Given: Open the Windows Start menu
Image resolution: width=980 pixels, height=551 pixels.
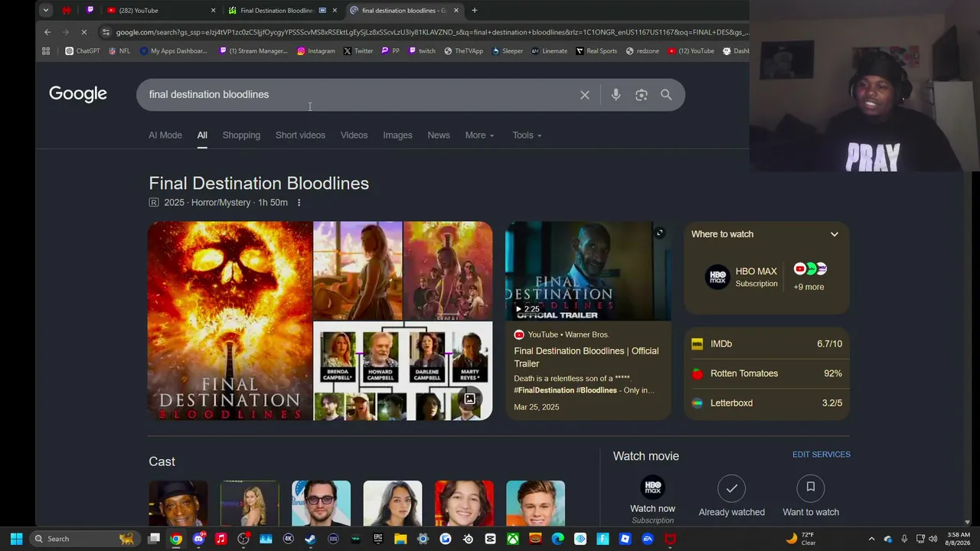Looking at the screenshot, I should pos(16,539).
